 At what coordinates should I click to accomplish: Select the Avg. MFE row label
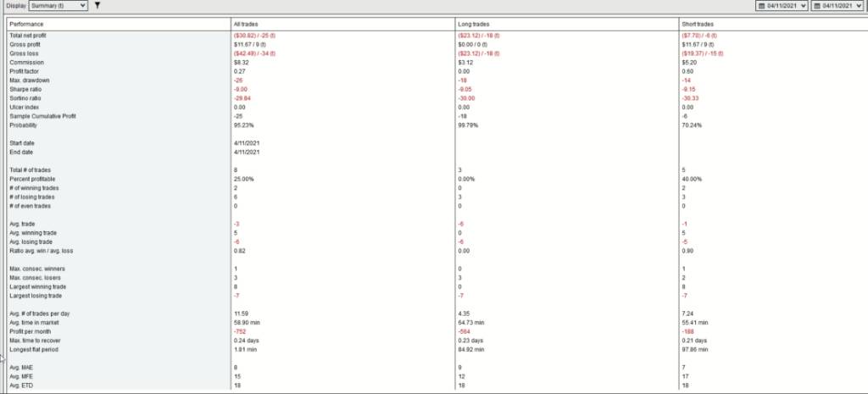pos(22,375)
